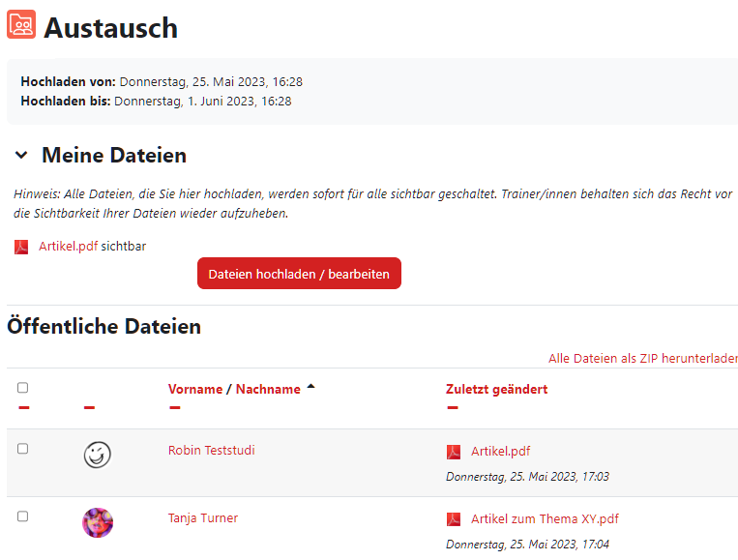The image size is (738, 560).
Task: Open Tanja Turner's profile link
Action: pos(203,518)
